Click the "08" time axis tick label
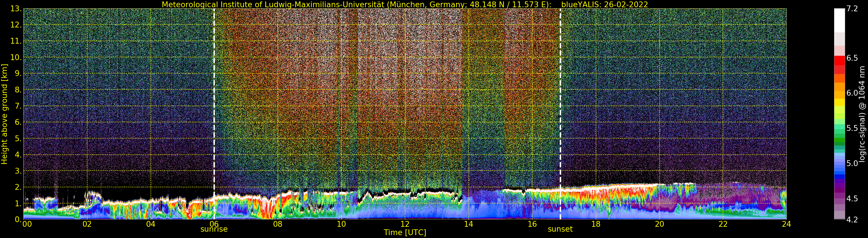This screenshot has width=868, height=238. point(278,224)
